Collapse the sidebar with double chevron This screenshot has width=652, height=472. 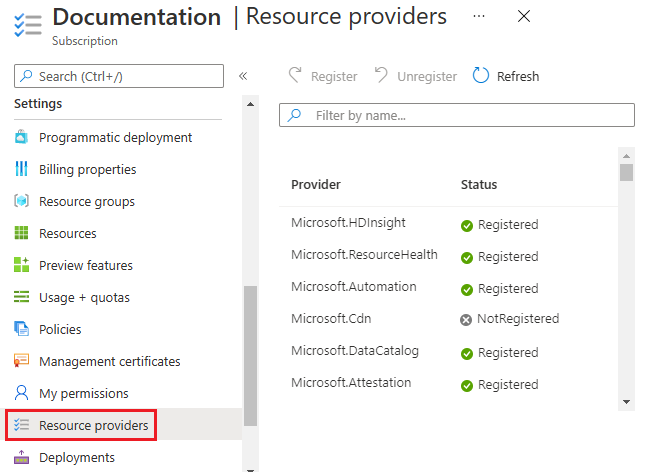(243, 76)
